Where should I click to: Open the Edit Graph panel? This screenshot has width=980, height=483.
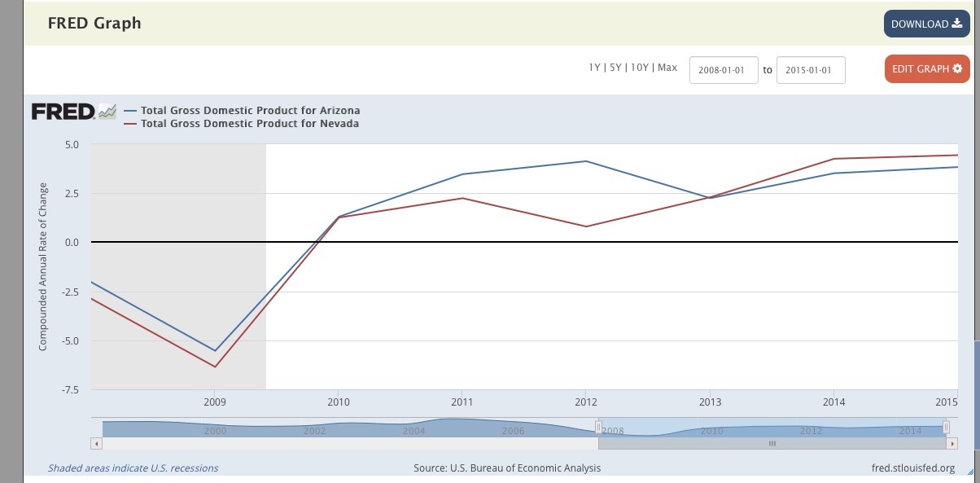926,69
